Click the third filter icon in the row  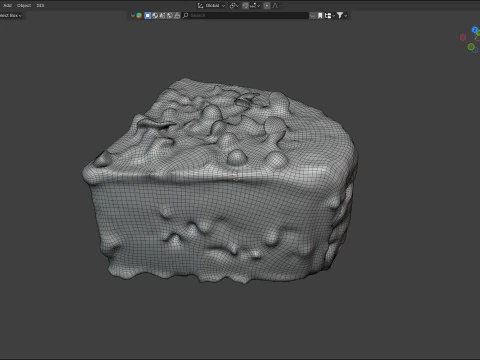tap(162, 15)
